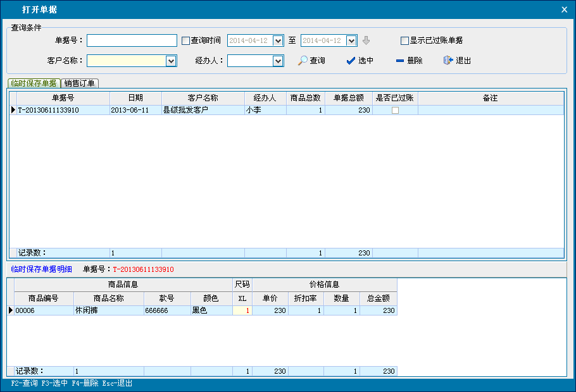Click into the 单据号 input field

tap(132, 40)
